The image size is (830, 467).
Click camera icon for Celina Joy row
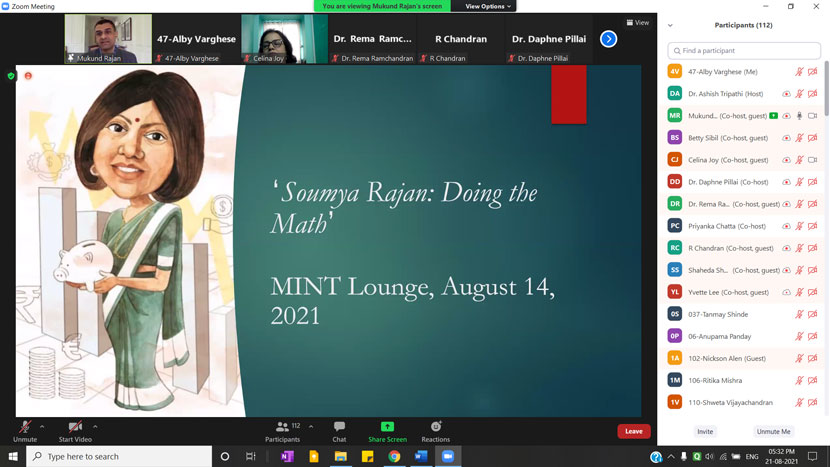813,160
